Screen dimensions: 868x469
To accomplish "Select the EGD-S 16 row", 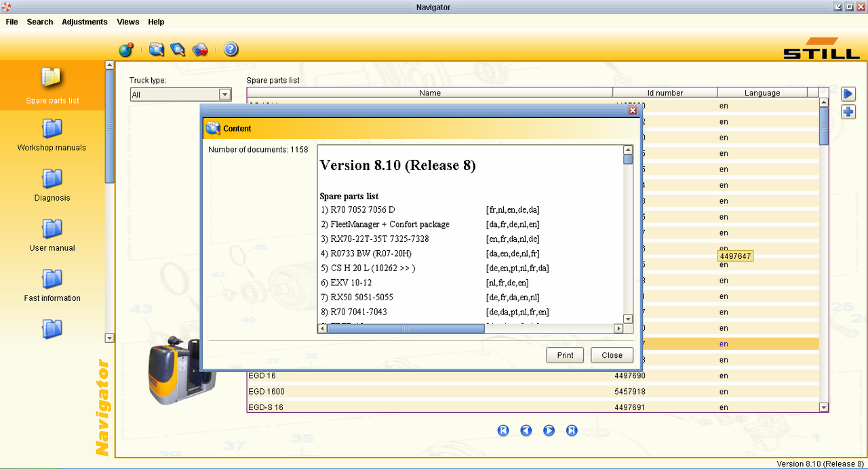I will pos(533,407).
